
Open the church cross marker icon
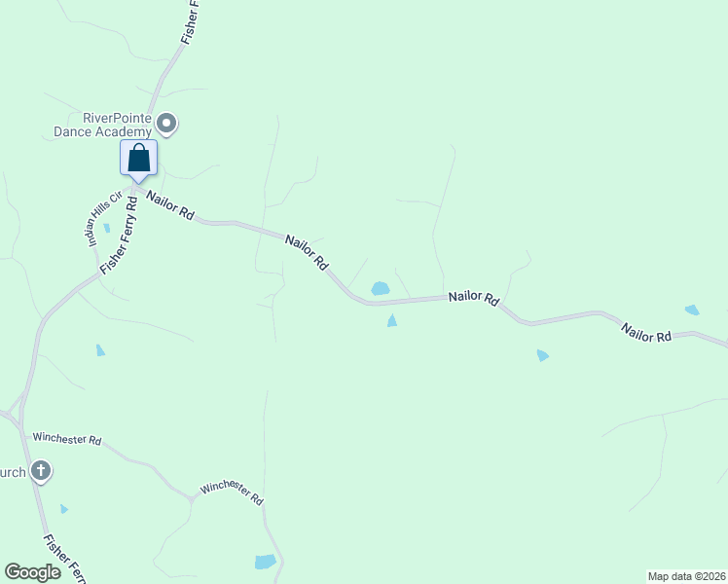tap(41, 472)
